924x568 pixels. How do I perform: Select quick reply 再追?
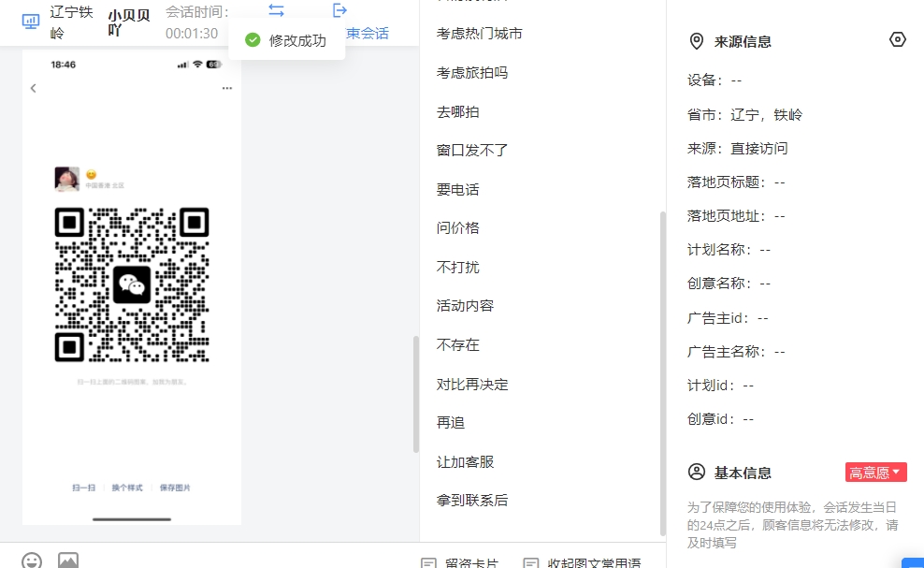pos(451,422)
